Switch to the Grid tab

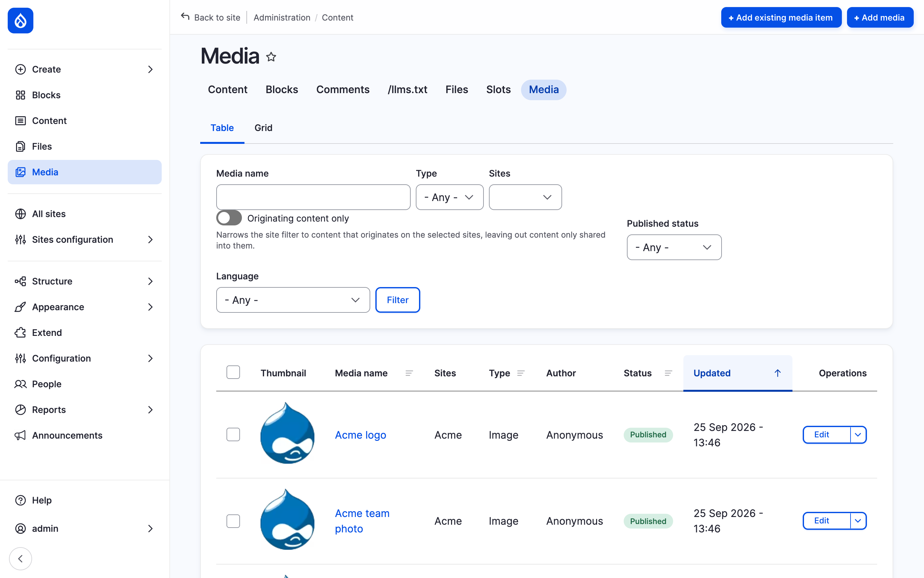[263, 128]
